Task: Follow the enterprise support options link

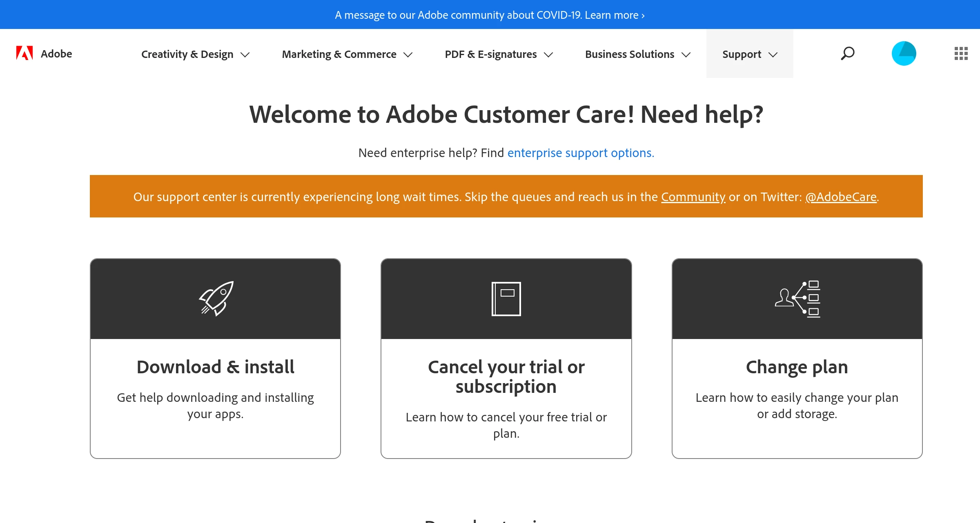Action: point(580,153)
